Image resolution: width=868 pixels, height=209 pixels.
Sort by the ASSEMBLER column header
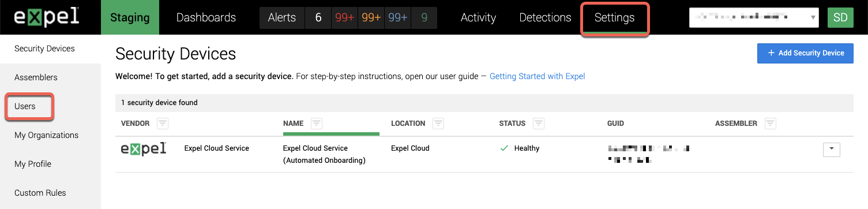point(737,124)
